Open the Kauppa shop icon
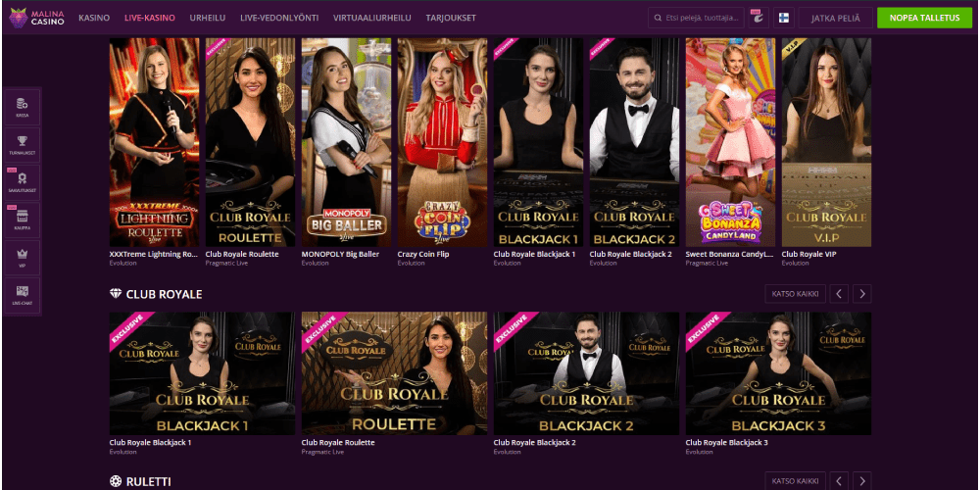 point(23,220)
